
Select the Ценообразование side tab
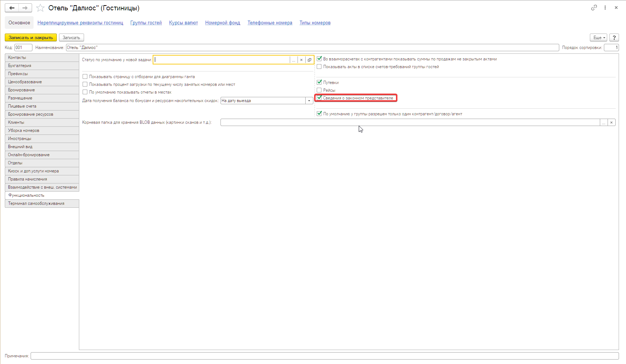coord(42,82)
